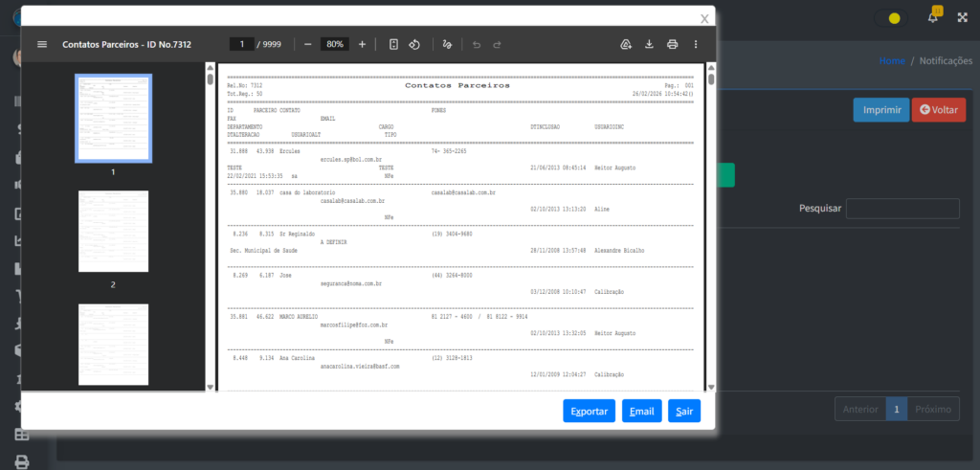This screenshot has height=470, width=980.
Task: Edit the 80% zoom level field
Action: [x=334, y=44]
